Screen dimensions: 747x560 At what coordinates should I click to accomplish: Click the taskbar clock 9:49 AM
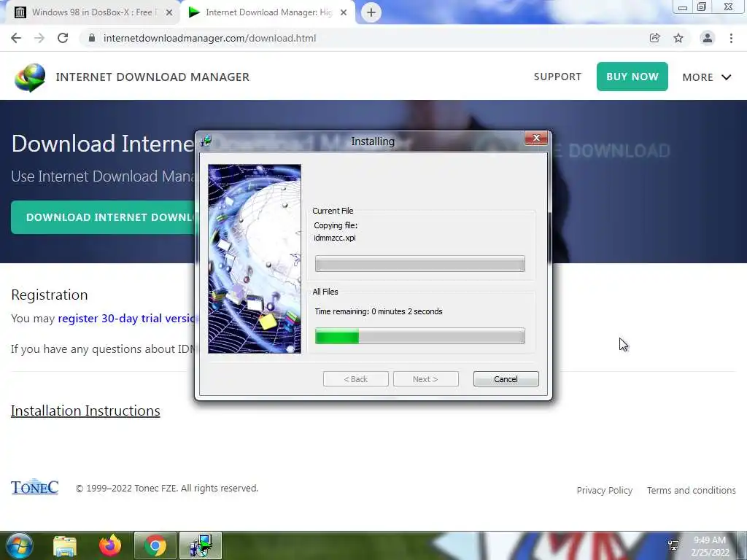[x=710, y=540]
